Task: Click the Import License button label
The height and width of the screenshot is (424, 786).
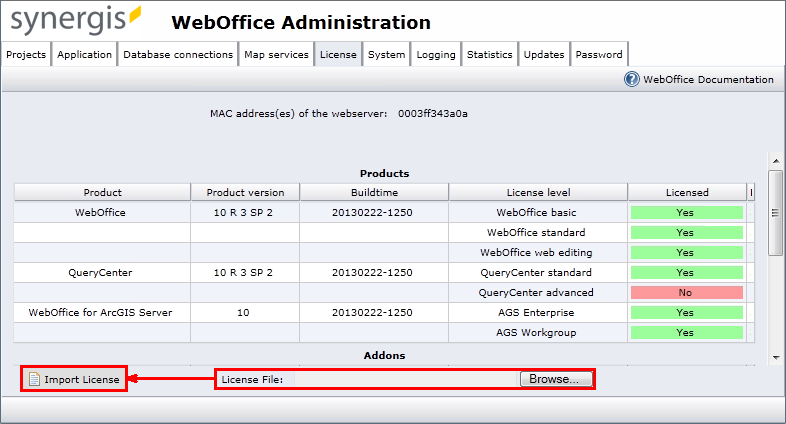Action: click(82, 379)
